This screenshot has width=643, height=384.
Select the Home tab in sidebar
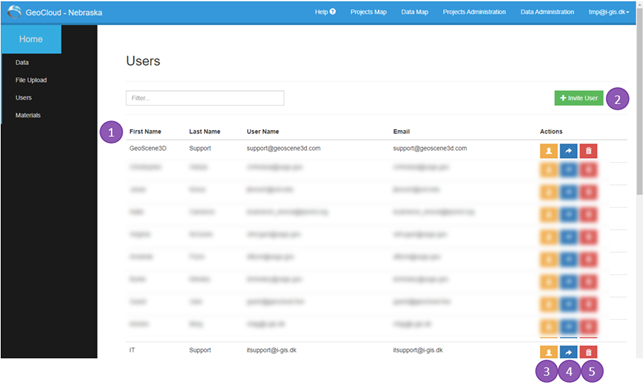point(31,39)
